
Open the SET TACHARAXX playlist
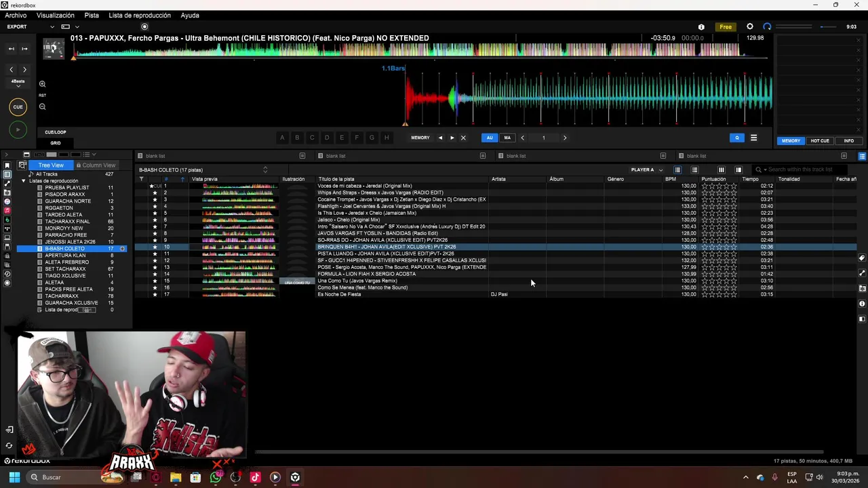pos(65,269)
